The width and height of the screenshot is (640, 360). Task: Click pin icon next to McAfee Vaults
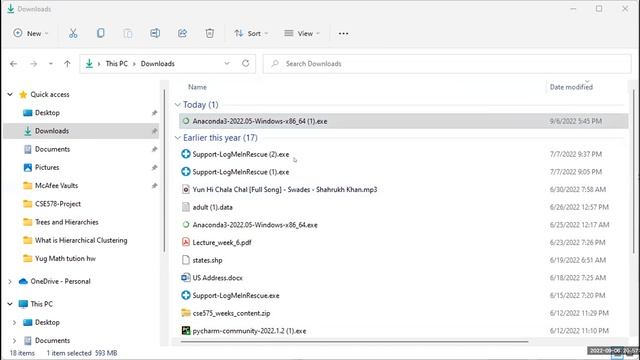point(154,186)
